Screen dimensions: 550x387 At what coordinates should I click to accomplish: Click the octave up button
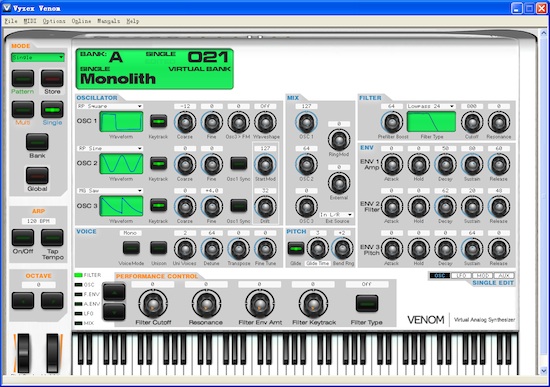click(52, 301)
